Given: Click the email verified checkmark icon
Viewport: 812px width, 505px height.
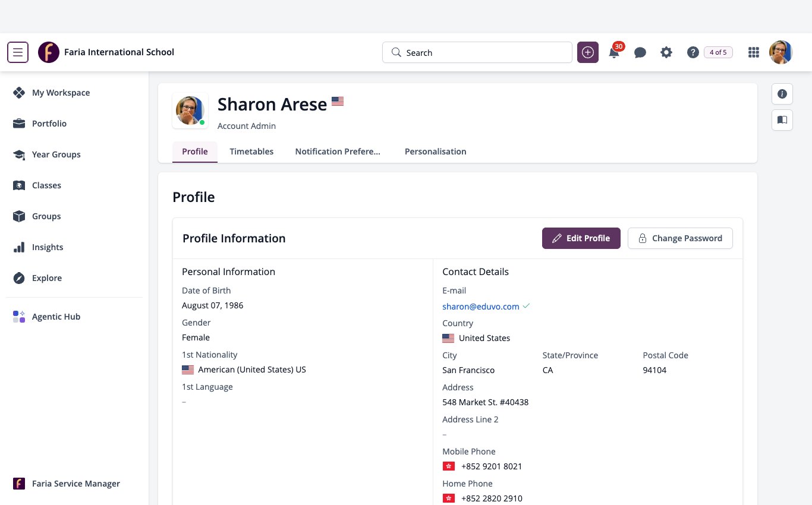Looking at the screenshot, I should click(x=526, y=306).
